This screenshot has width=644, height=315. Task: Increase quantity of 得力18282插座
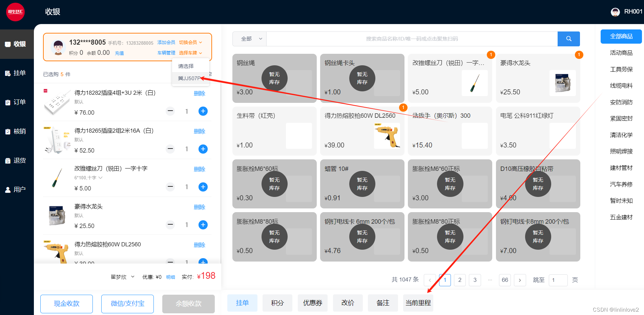pos(203,111)
